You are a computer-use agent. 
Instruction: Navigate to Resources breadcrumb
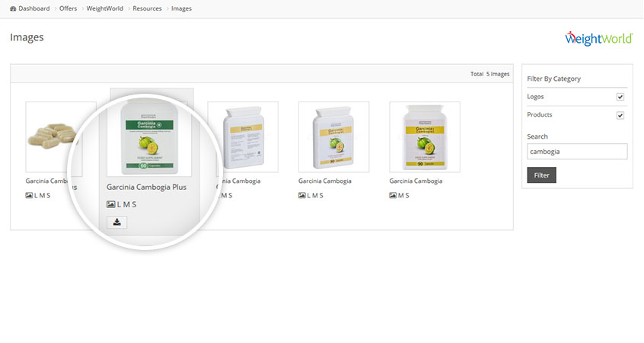(x=147, y=8)
